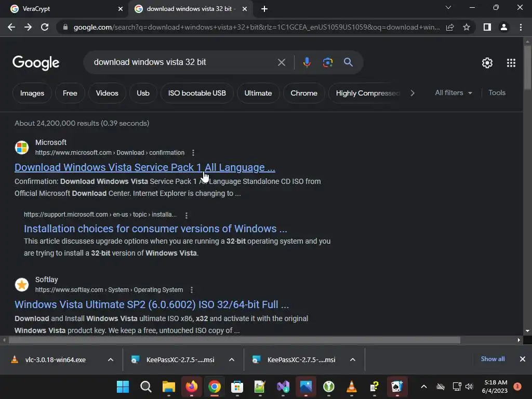Expand vlc-3.0.18-win64.exe download options

(x=111, y=360)
